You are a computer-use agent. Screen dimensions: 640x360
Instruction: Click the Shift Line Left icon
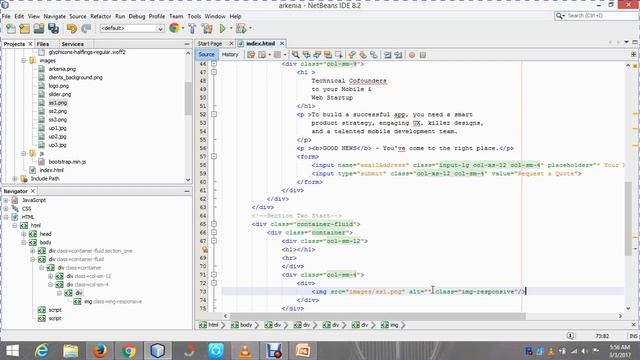tap(387, 55)
